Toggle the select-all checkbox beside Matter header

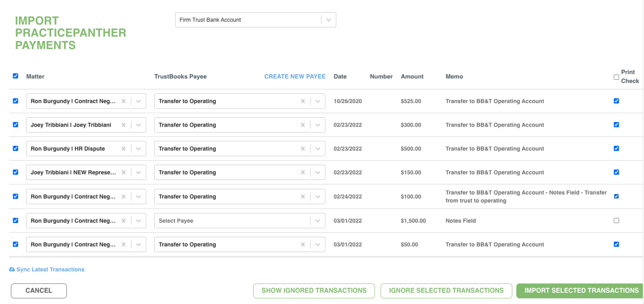tap(16, 76)
